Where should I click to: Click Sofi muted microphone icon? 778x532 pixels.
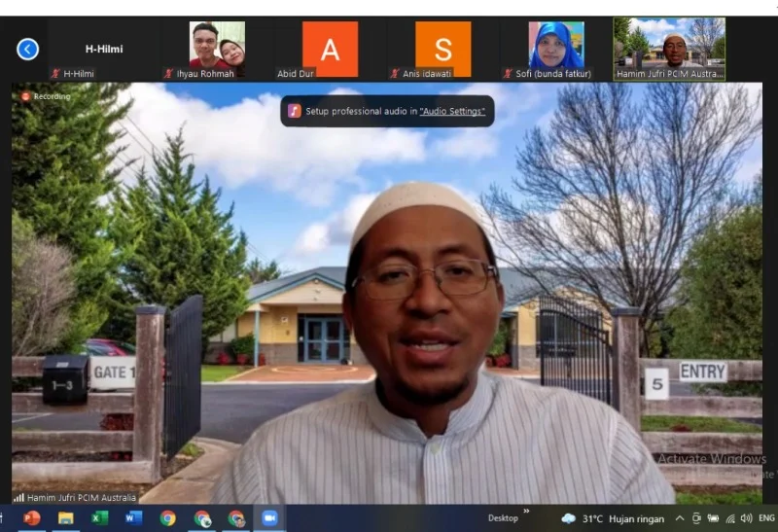508,74
